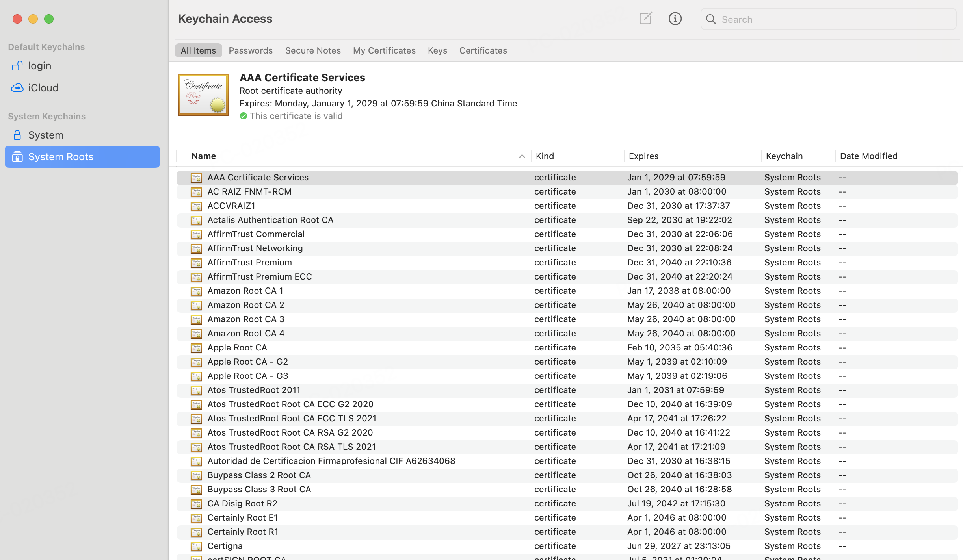Select Atos TrustedRoot Root CA ECC TLS 2021

[567, 419]
